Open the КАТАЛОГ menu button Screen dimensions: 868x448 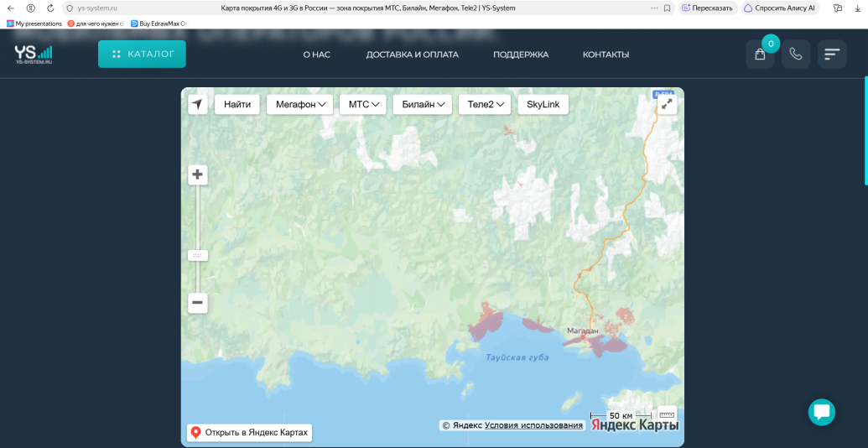pyautogui.click(x=142, y=55)
